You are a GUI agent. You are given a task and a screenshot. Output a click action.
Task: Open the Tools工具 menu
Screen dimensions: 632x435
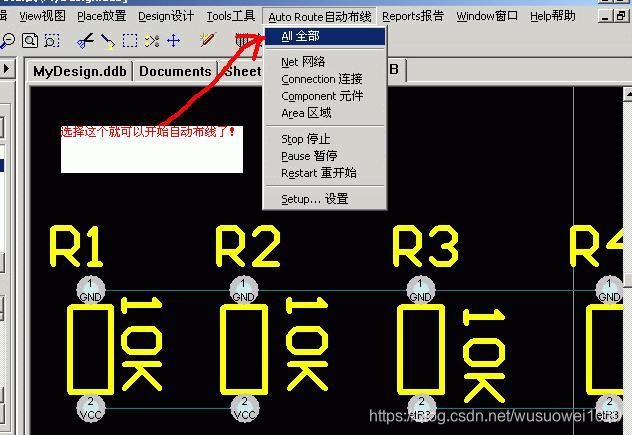coord(231,16)
